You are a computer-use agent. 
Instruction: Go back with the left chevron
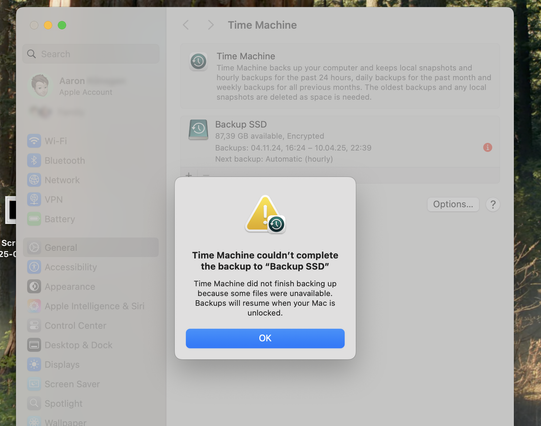pos(186,25)
